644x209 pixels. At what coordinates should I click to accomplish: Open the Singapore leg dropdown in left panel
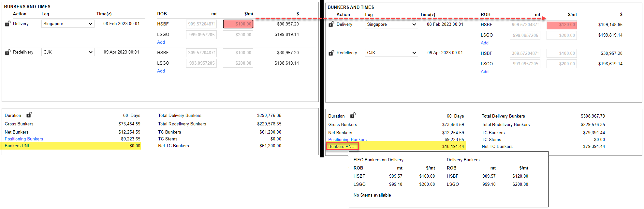[68, 24]
